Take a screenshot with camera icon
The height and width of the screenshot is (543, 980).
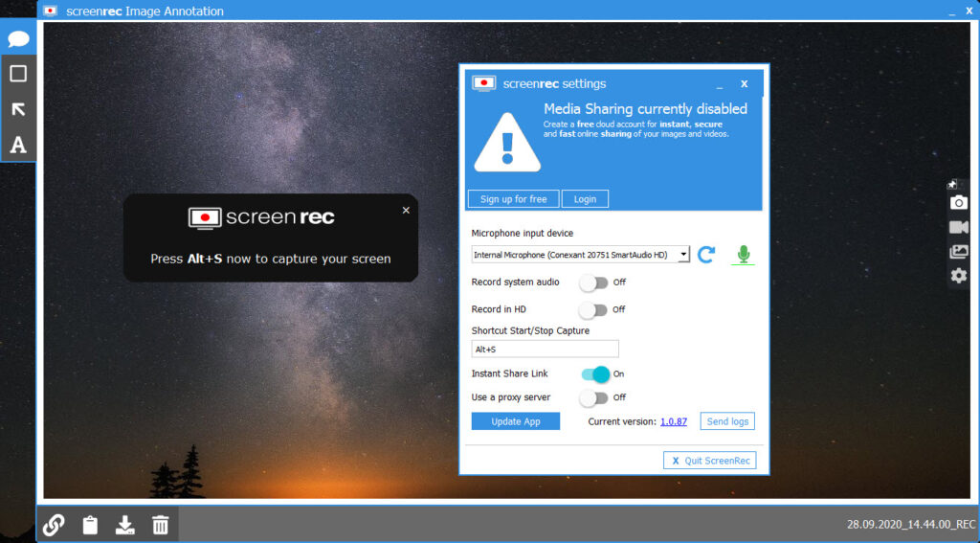959,203
